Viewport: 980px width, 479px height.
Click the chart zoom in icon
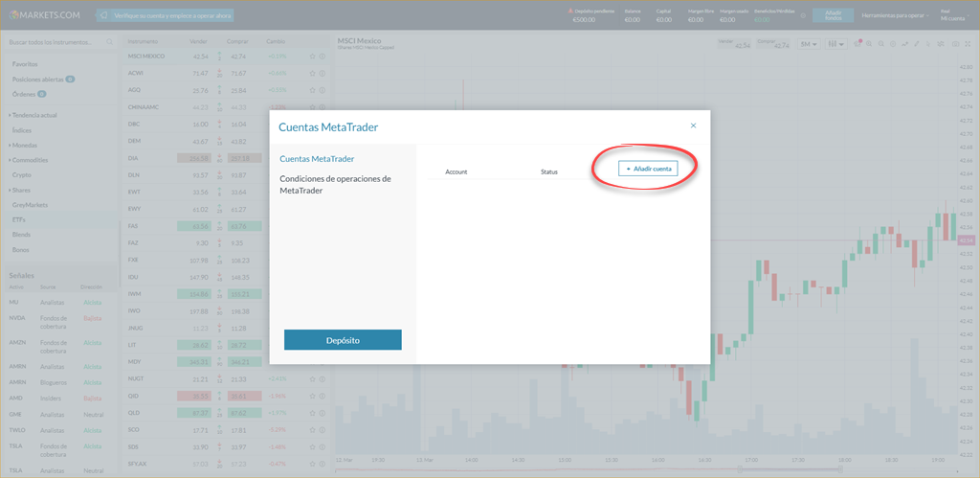(869, 44)
